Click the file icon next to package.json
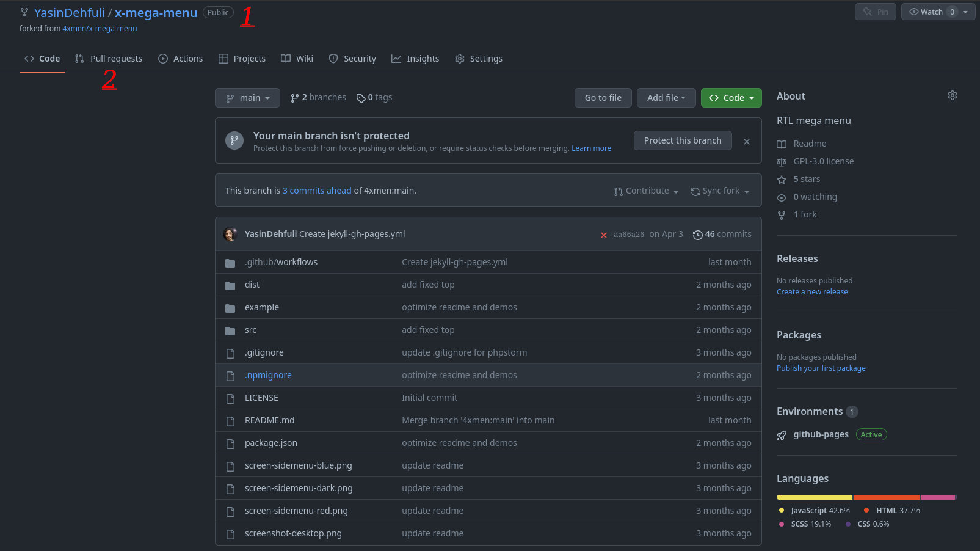Viewport: 980px width, 551px height. 230,443
